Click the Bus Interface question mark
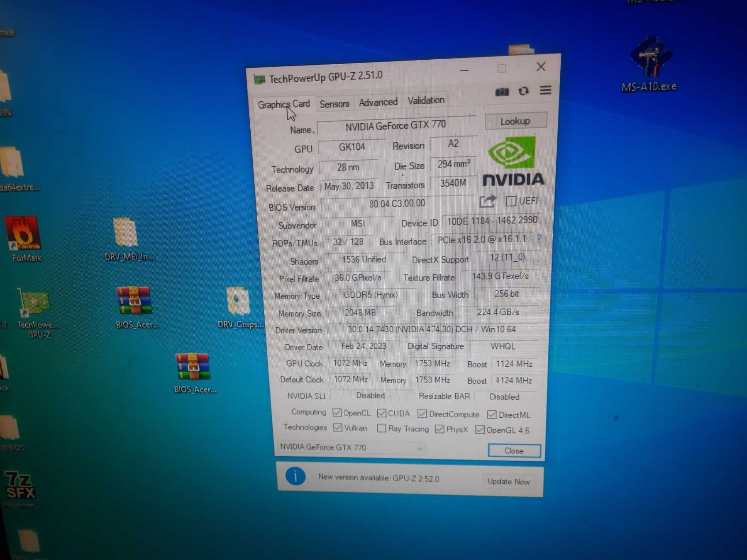This screenshot has width=747, height=560. click(x=539, y=239)
